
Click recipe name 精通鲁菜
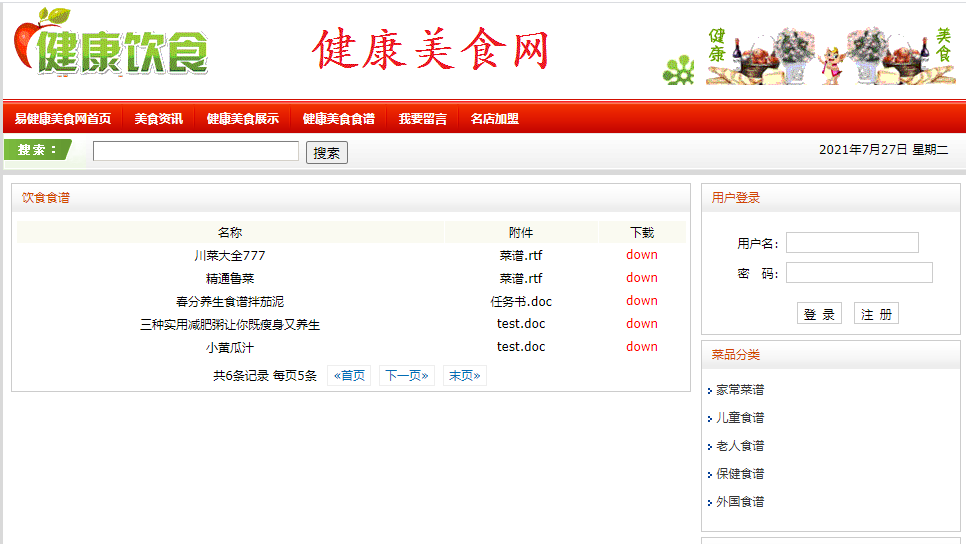(230, 278)
